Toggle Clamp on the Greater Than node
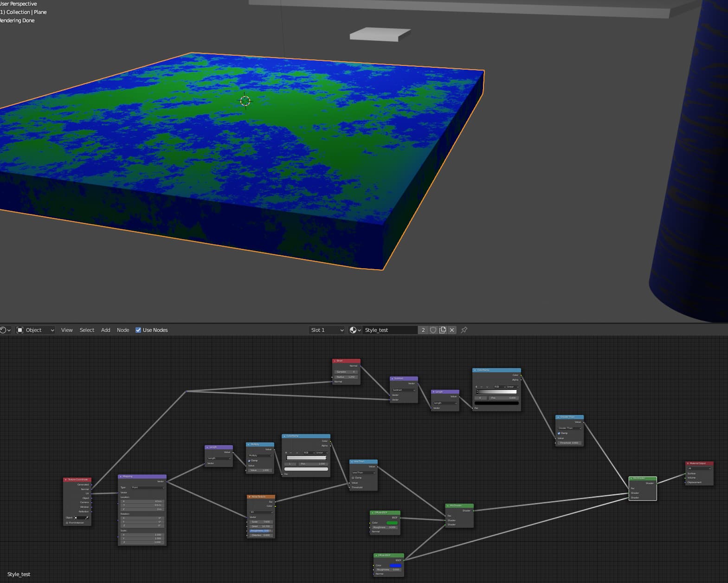This screenshot has width=728, height=583. click(x=559, y=433)
